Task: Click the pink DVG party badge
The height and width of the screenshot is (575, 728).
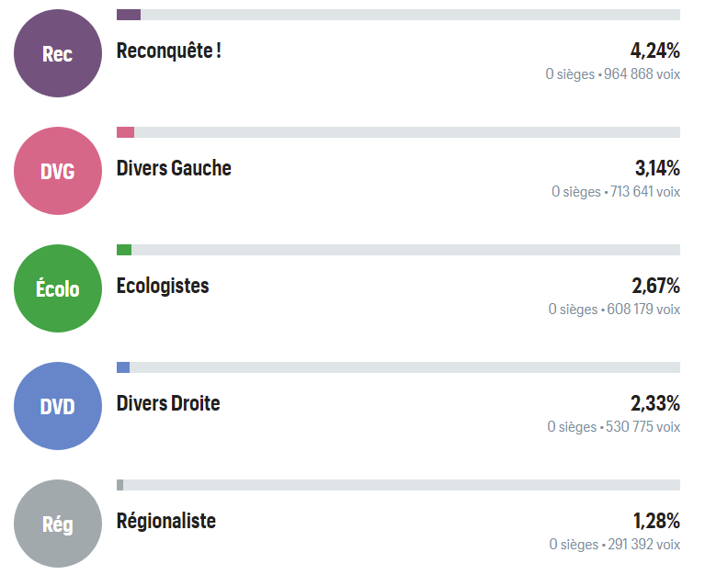Action: point(57,172)
